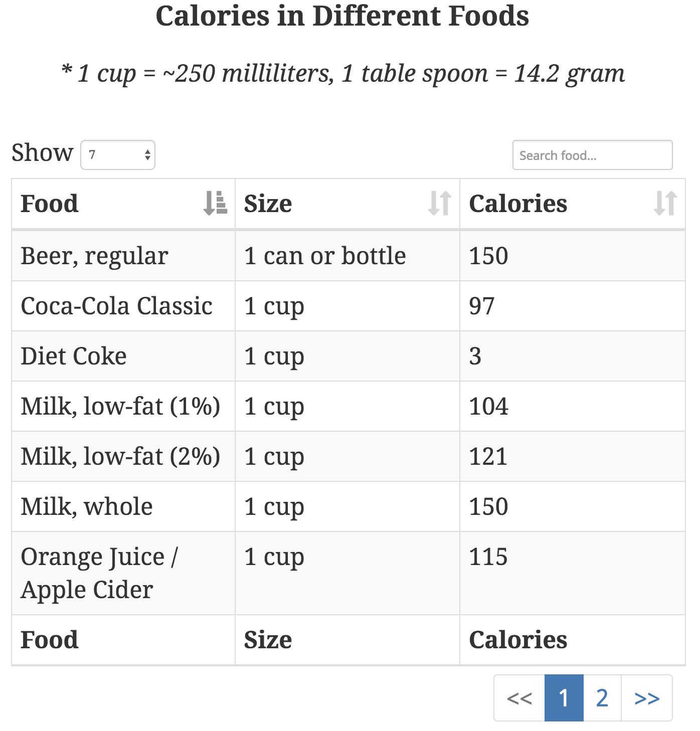The width and height of the screenshot is (700, 731).
Task: Select the Milk, low-fat (1%) row
Action: [x=120, y=406]
